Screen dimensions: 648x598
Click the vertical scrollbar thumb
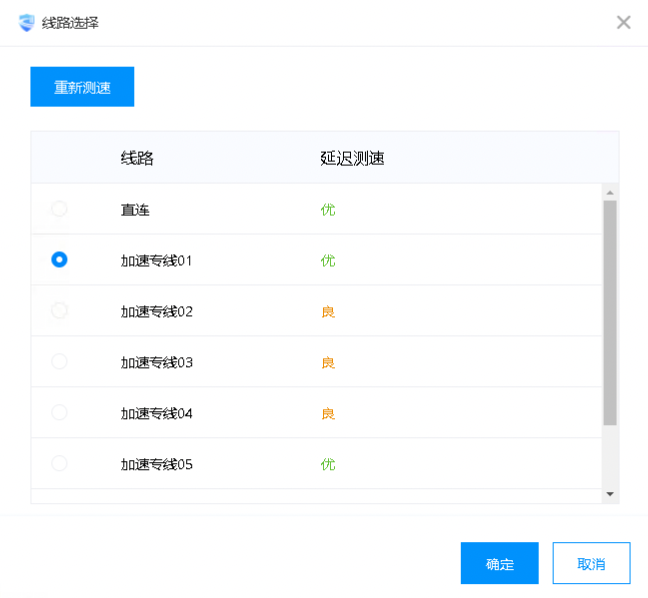click(x=610, y=313)
